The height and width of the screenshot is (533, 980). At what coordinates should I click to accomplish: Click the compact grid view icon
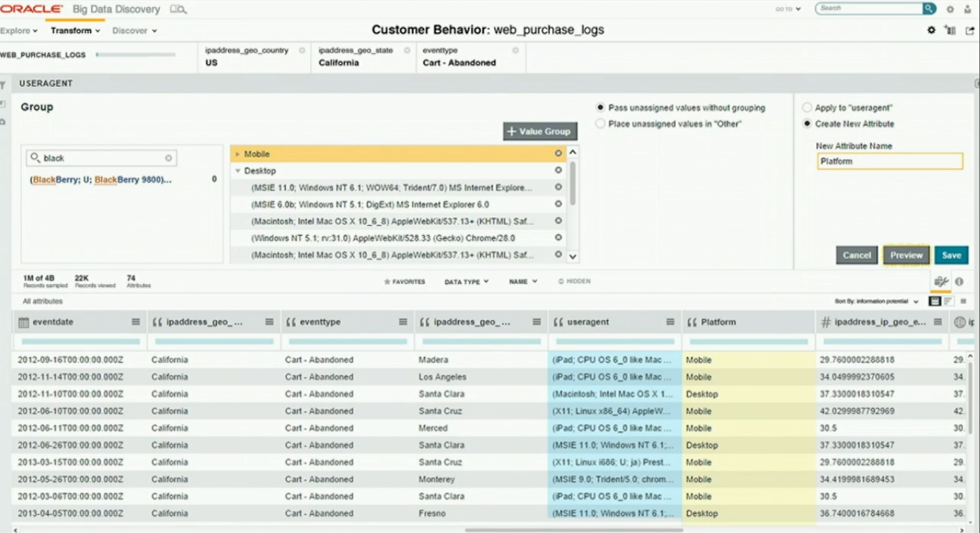click(x=963, y=301)
